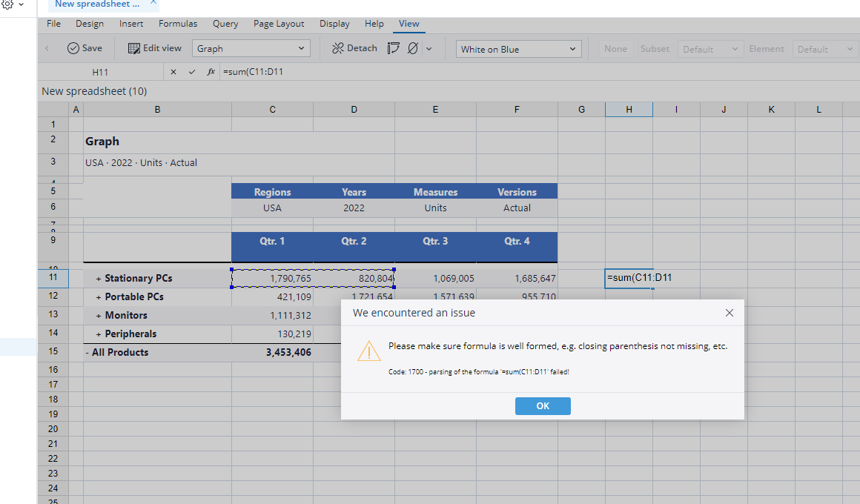This screenshot has height=504, width=860.
Task: Click the fx insert function icon
Action: tap(211, 72)
